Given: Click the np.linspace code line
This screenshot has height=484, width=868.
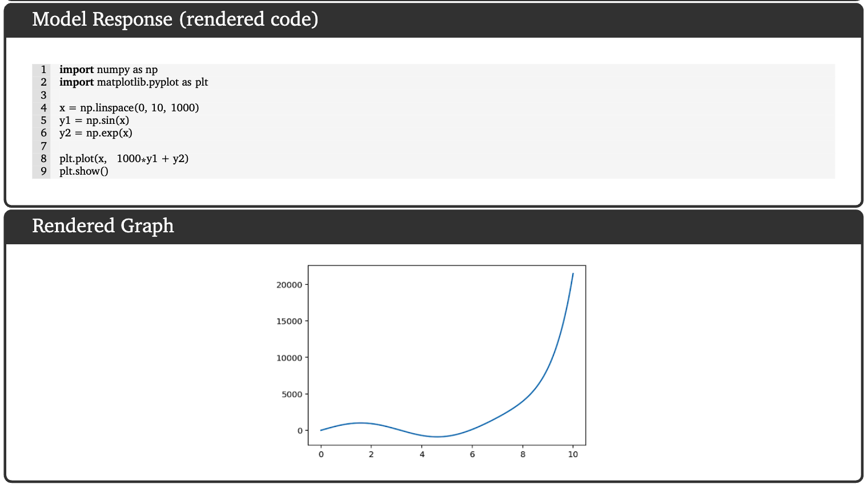Looking at the screenshot, I should click(x=129, y=108).
